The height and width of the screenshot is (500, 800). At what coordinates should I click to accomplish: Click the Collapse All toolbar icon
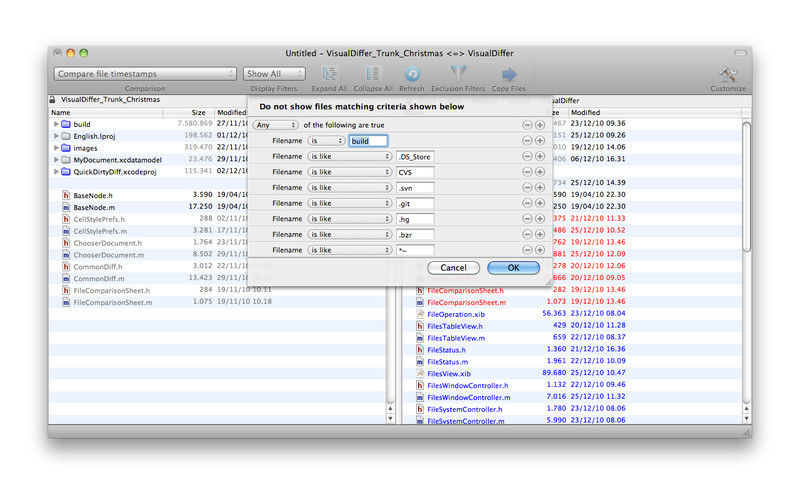(372, 74)
